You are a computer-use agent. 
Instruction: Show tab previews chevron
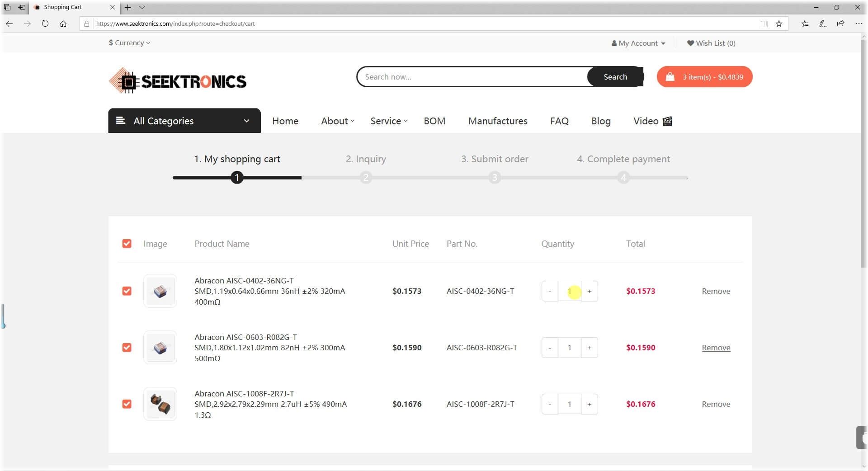coord(142,7)
